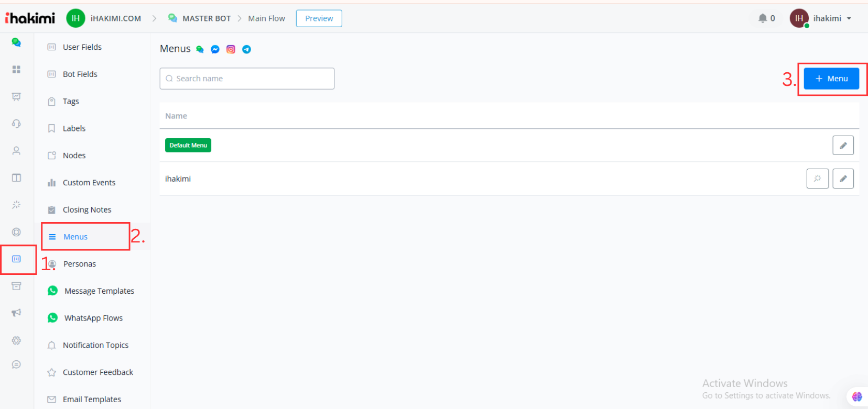The image size is (868, 409).
Task: Click the green chat bubbles icon atop left rail
Action: [16, 42]
